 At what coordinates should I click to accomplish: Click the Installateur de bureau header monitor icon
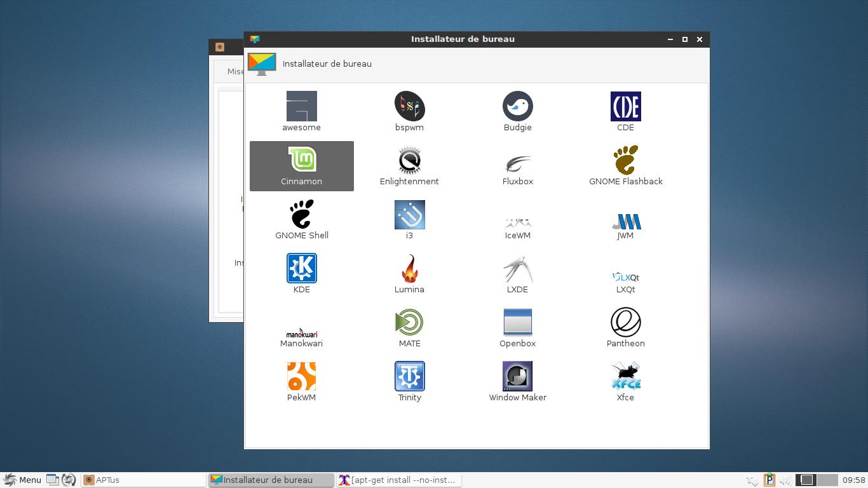[x=262, y=64]
